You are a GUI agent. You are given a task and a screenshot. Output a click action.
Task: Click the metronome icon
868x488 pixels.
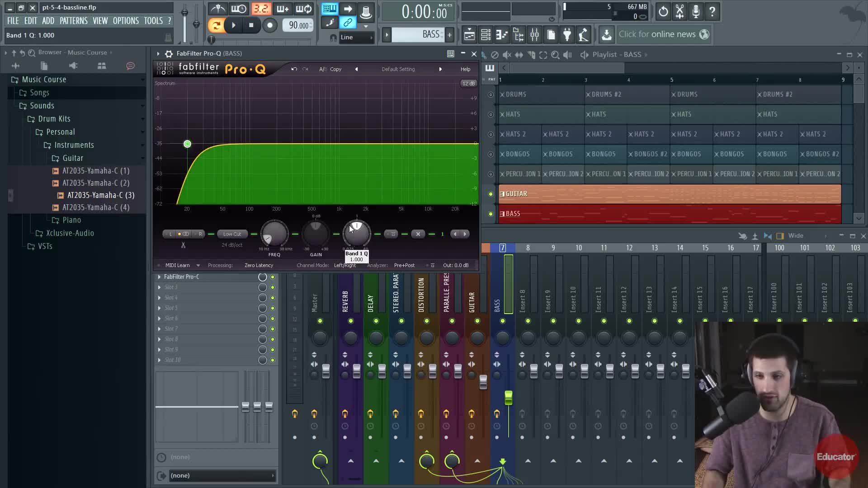[218, 9]
